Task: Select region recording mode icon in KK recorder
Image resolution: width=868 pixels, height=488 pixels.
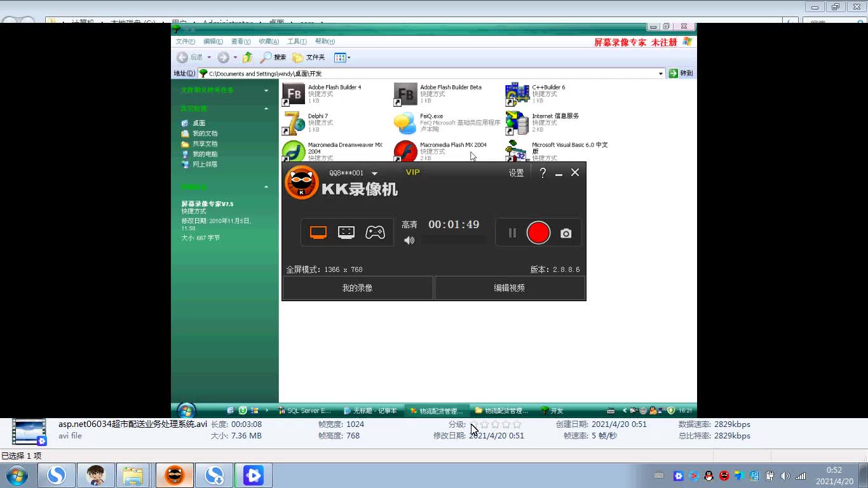Action: coord(346,233)
